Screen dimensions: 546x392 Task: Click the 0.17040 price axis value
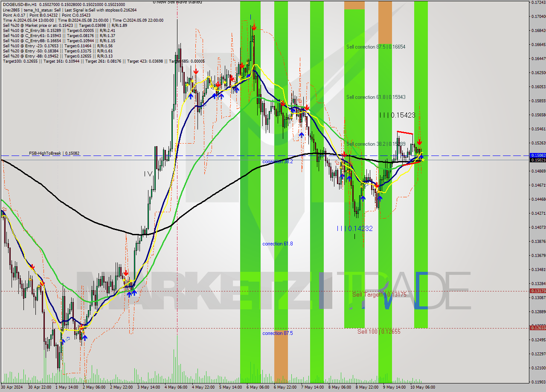(x=538, y=17)
